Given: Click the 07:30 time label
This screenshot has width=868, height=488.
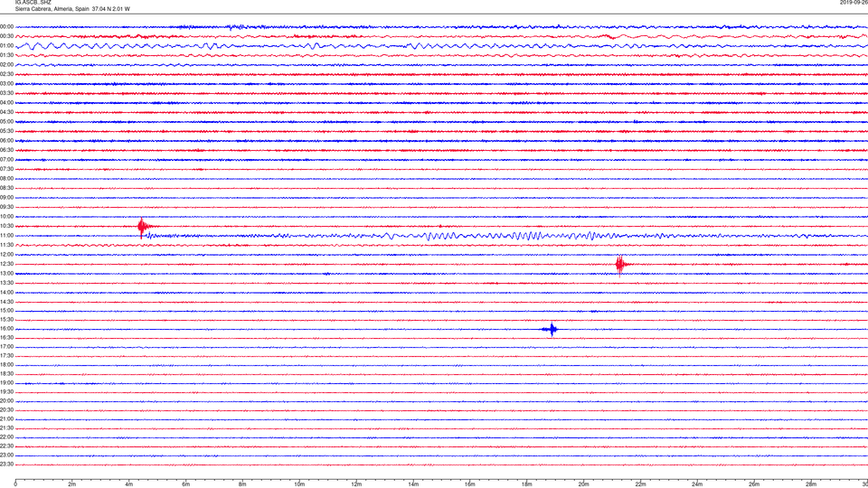Looking at the screenshot, I should pyautogui.click(x=6, y=169).
